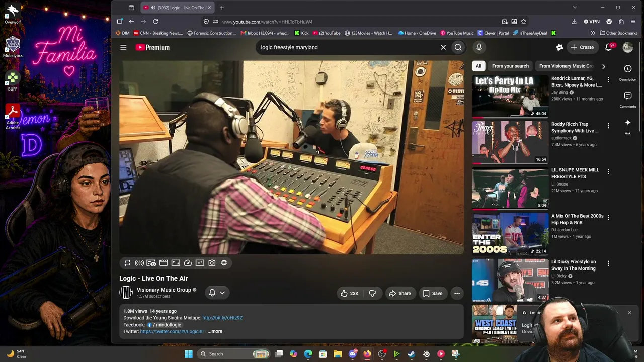The image size is (644, 362).
Task: Open Let's Party In LA video thumbnail
Action: click(x=510, y=96)
